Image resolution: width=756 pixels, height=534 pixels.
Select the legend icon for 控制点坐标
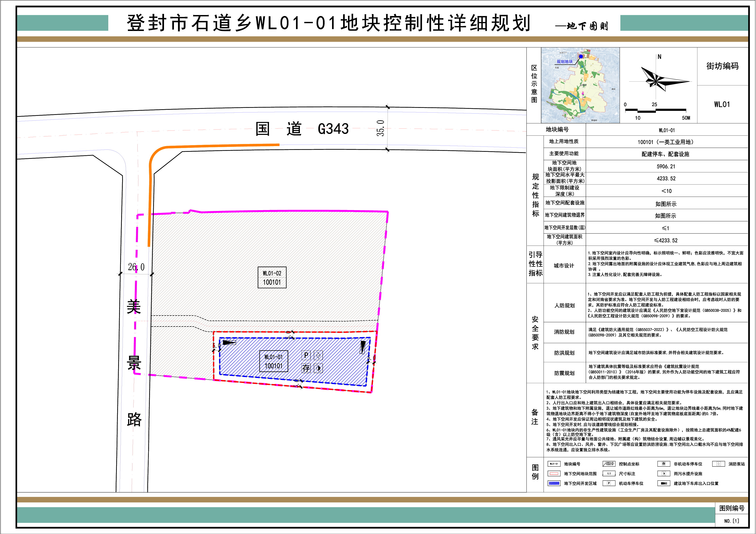[x=609, y=464]
